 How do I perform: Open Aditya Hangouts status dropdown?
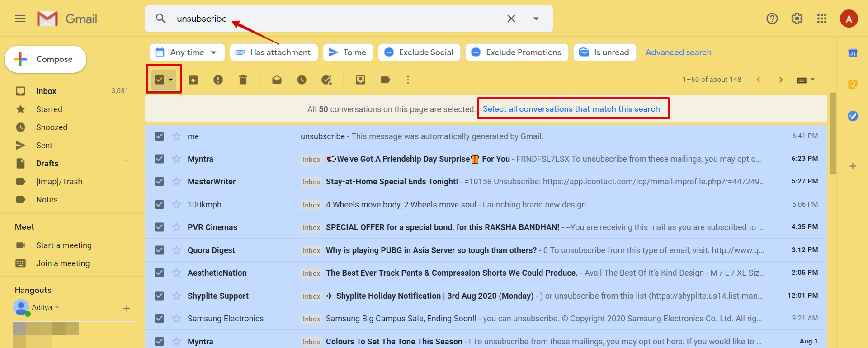(57, 307)
